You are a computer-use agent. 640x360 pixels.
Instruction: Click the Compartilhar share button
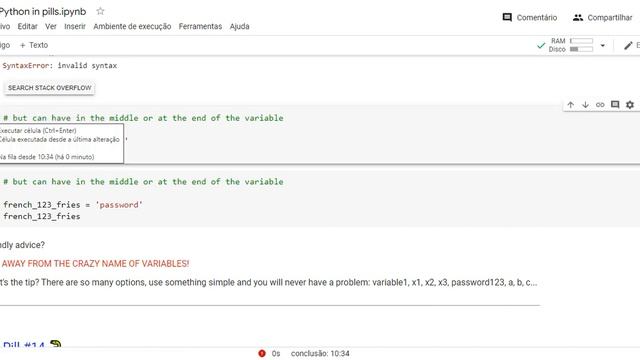click(602, 18)
